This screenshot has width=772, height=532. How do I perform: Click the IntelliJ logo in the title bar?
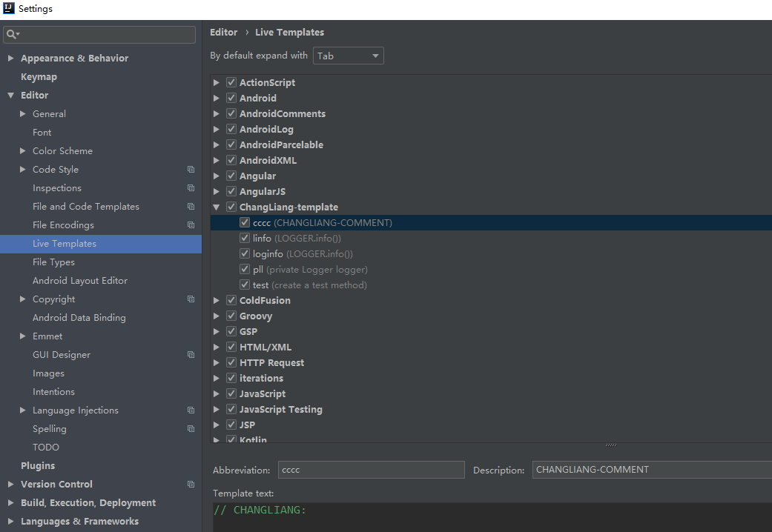point(7,8)
